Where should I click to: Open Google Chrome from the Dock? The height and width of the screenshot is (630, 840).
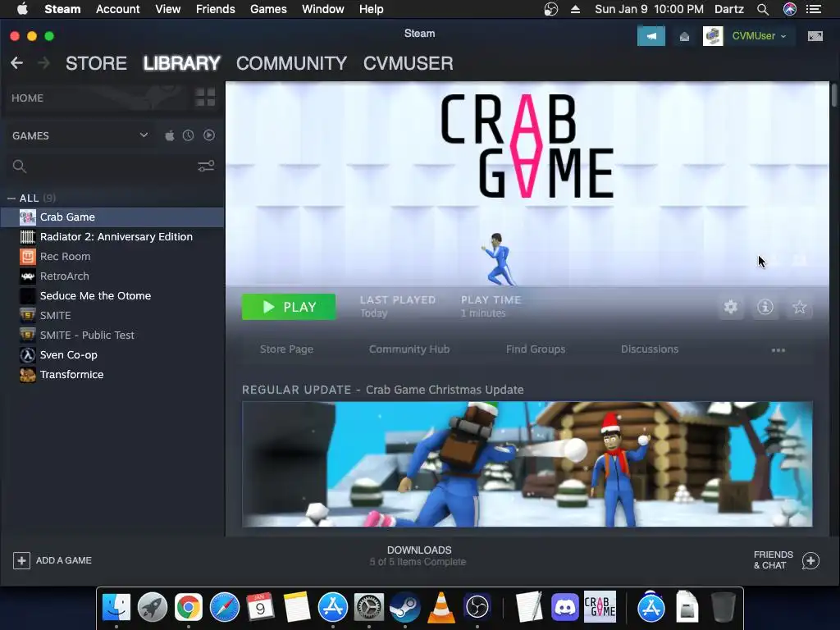click(x=188, y=608)
